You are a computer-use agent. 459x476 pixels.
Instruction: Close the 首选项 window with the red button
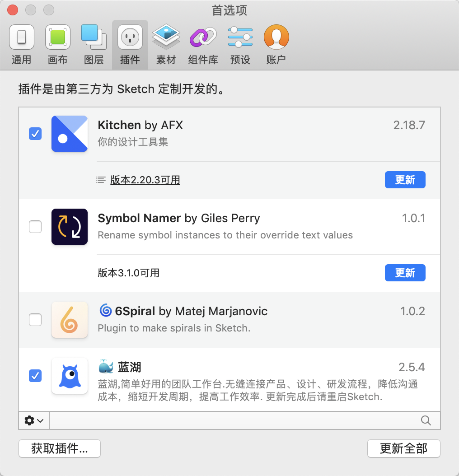pos(13,10)
